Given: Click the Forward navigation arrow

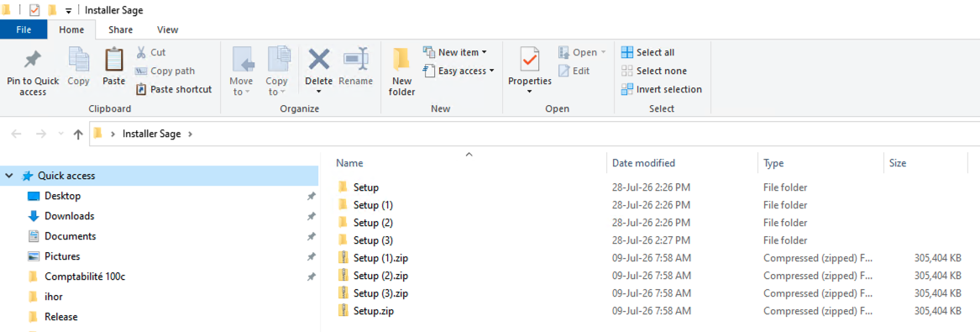Looking at the screenshot, I should coord(40,134).
